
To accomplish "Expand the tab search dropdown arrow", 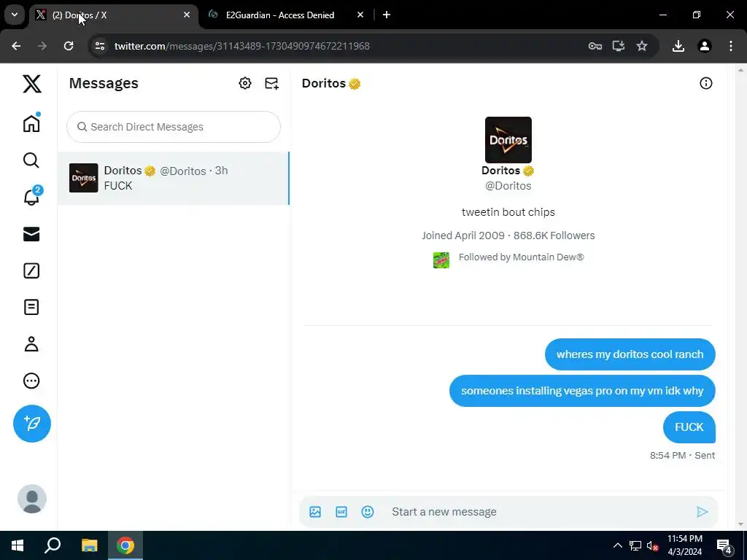I will pos(15,15).
